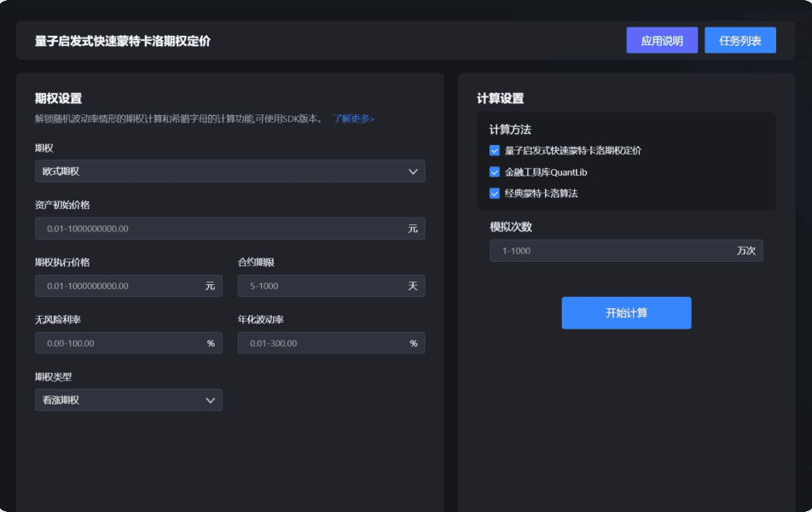Image resolution: width=812 pixels, height=512 pixels.
Task: Click the 期权设置 heading
Action: (59, 98)
